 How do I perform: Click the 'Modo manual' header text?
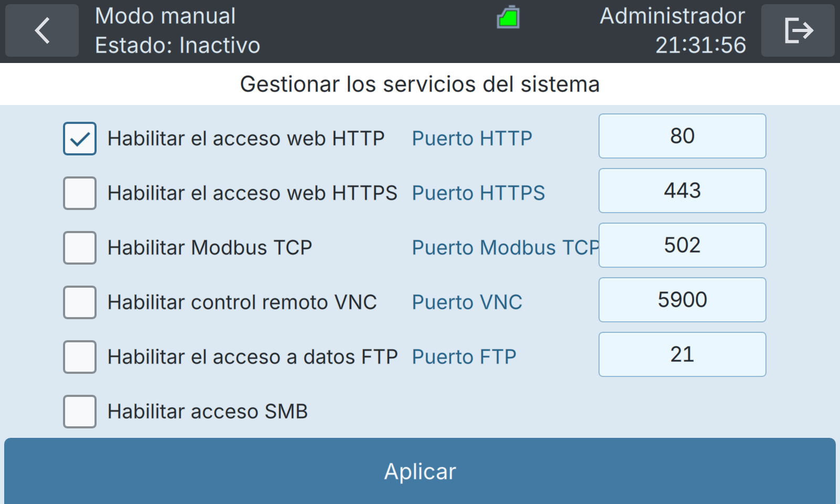(x=165, y=16)
